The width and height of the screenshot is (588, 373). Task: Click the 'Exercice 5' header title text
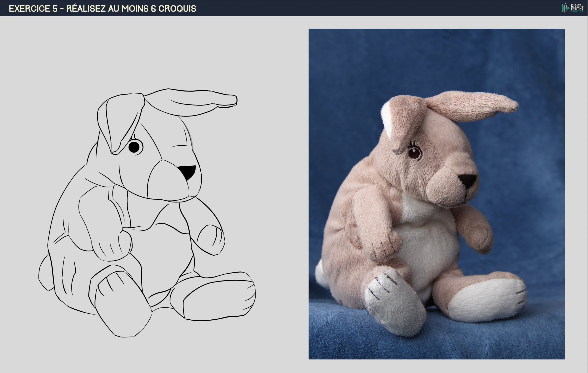[102, 8]
